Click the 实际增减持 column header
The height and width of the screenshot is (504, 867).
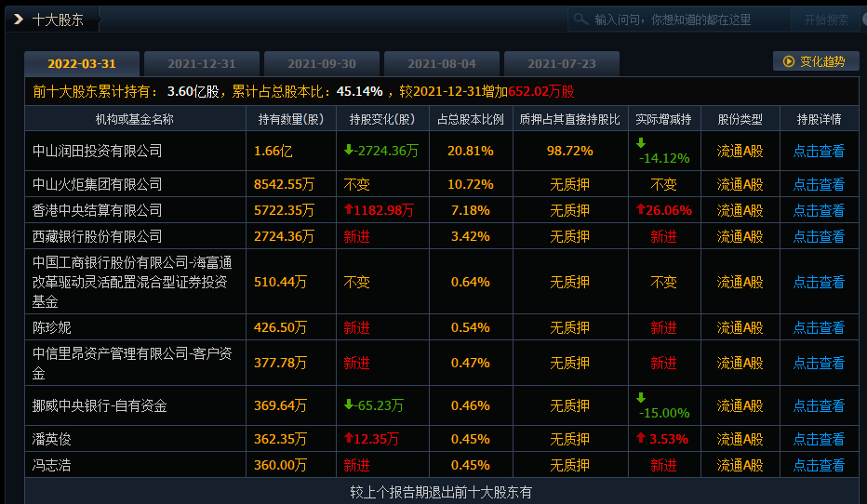663,119
